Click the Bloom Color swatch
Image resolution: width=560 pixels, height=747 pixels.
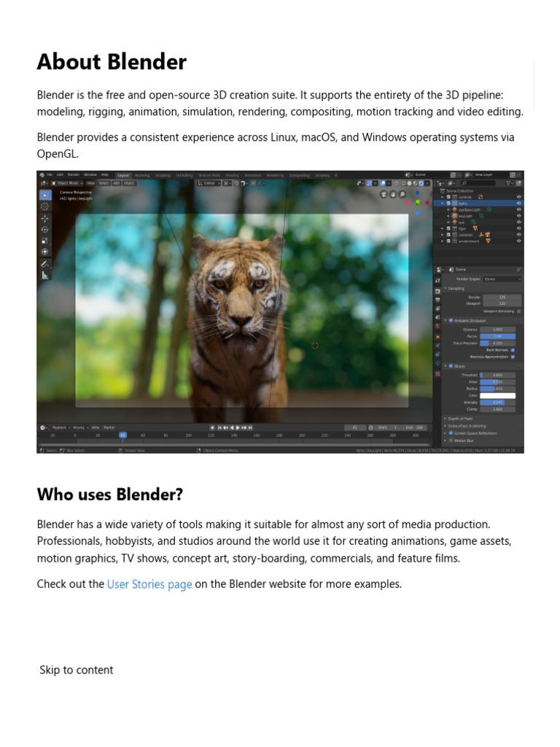tap(497, 395)
